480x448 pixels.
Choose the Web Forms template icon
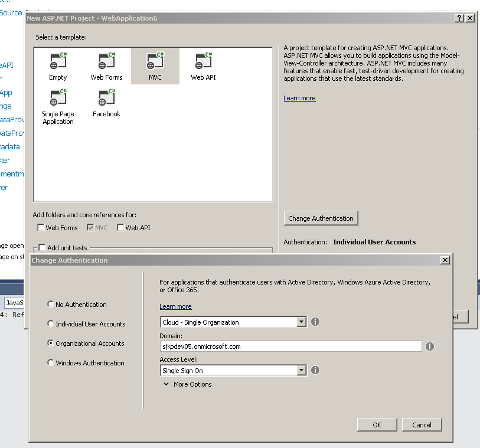click(106, 61)
